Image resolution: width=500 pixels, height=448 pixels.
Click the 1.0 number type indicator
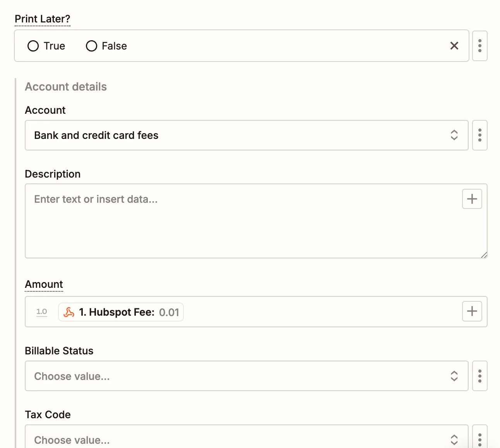point(42,312)
